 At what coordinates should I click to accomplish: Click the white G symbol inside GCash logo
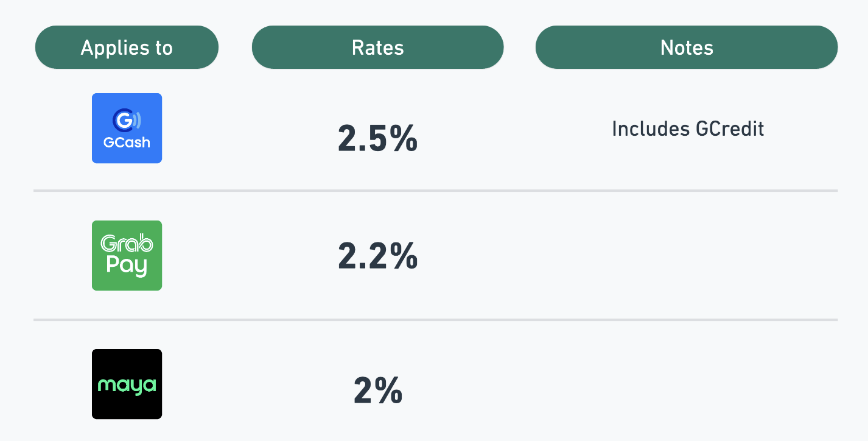click(x=124, y=121)
